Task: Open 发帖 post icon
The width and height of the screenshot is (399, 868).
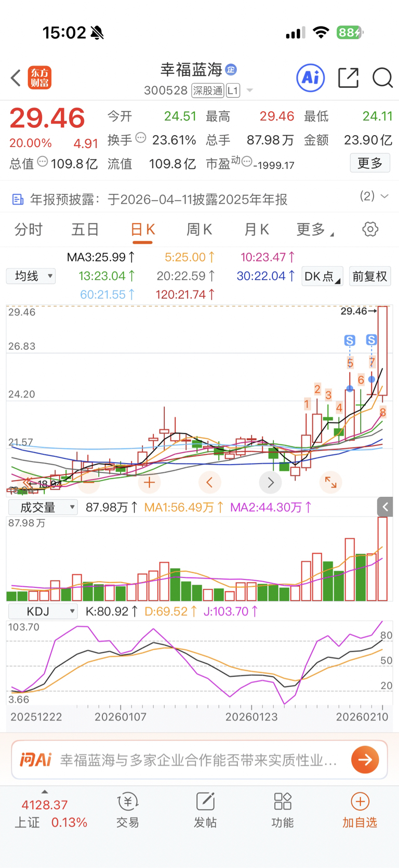Action: [205, 811]
